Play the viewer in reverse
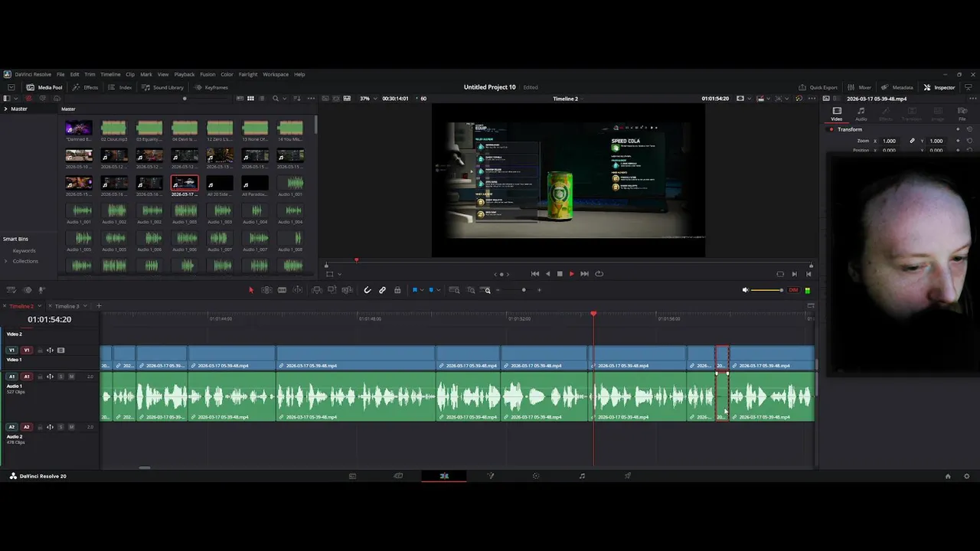 click(547, 274)
